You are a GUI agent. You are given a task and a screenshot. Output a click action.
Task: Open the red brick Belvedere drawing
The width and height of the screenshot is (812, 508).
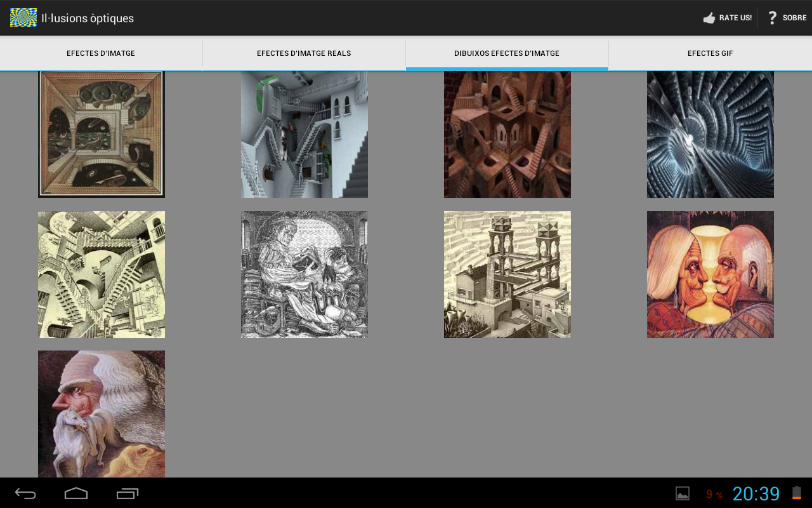pos(507,135)
